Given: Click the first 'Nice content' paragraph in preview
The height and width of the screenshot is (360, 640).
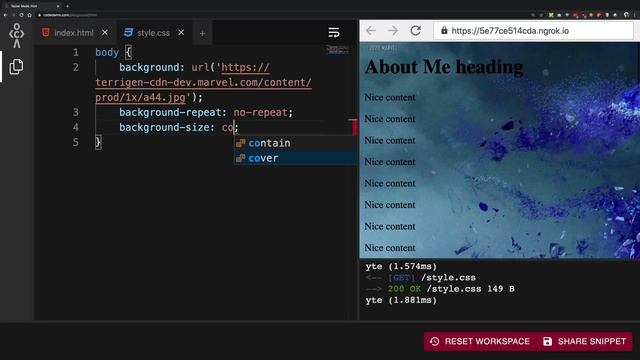Looking at the screenshot, I should point(390,98).
